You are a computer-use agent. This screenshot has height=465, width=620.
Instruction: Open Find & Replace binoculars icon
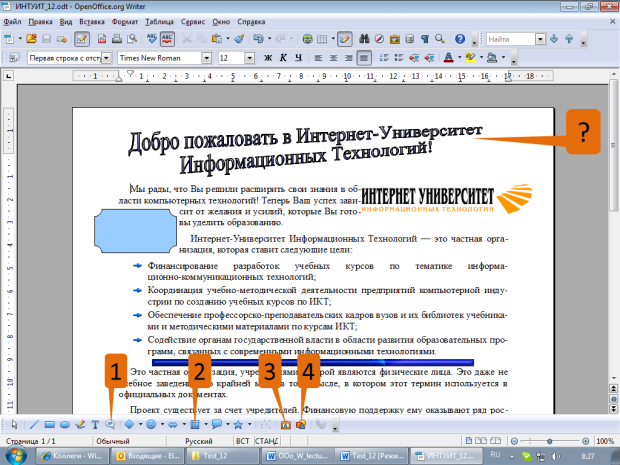pyautogui.click(x=364, y=39)
